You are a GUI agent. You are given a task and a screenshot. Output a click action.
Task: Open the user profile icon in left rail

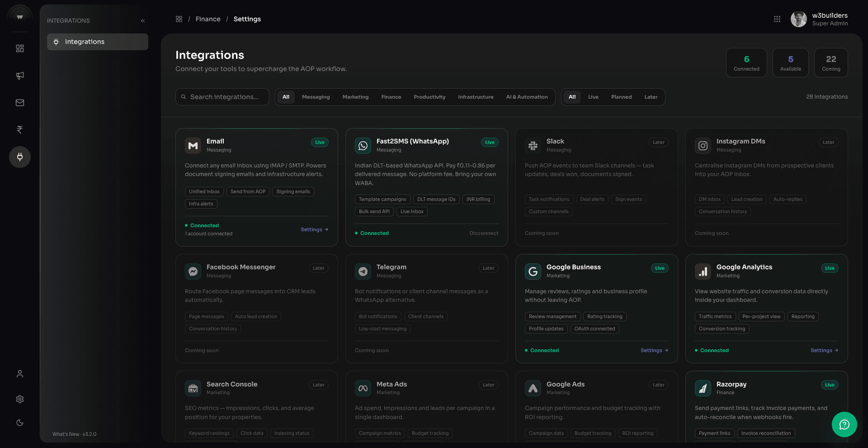pyautogui.click(x=20, y=374)
